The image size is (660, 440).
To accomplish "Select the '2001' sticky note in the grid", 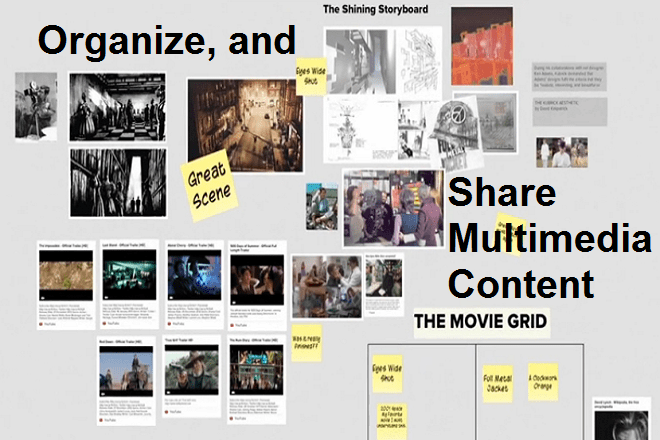I will 392,421.
